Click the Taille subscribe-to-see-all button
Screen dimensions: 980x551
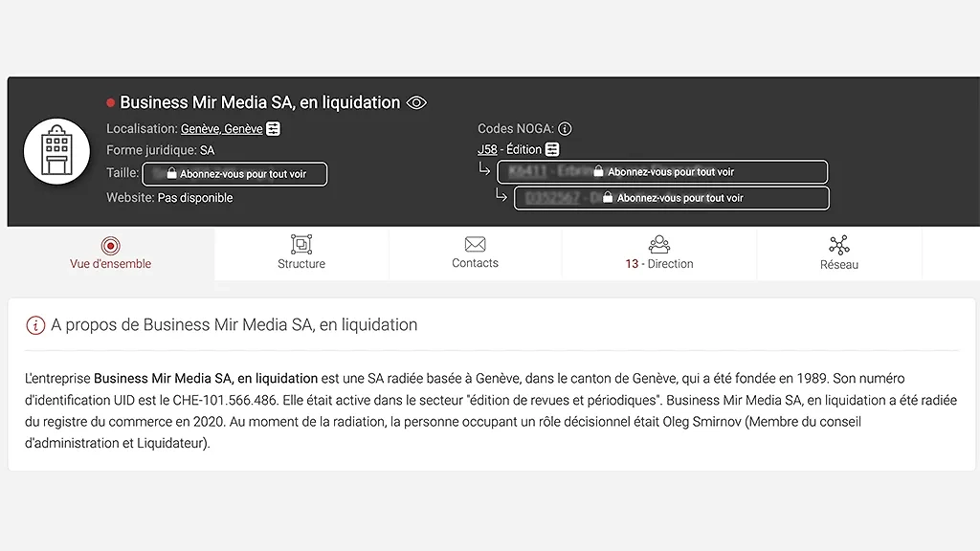pyautogui.click(x=234, y=174)
